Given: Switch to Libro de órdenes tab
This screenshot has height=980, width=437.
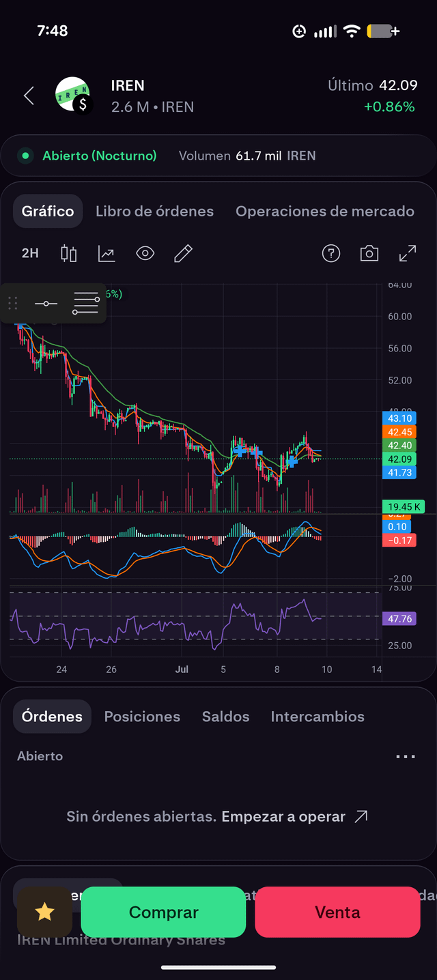Looking at the screenshot, I should coord(154,212).
